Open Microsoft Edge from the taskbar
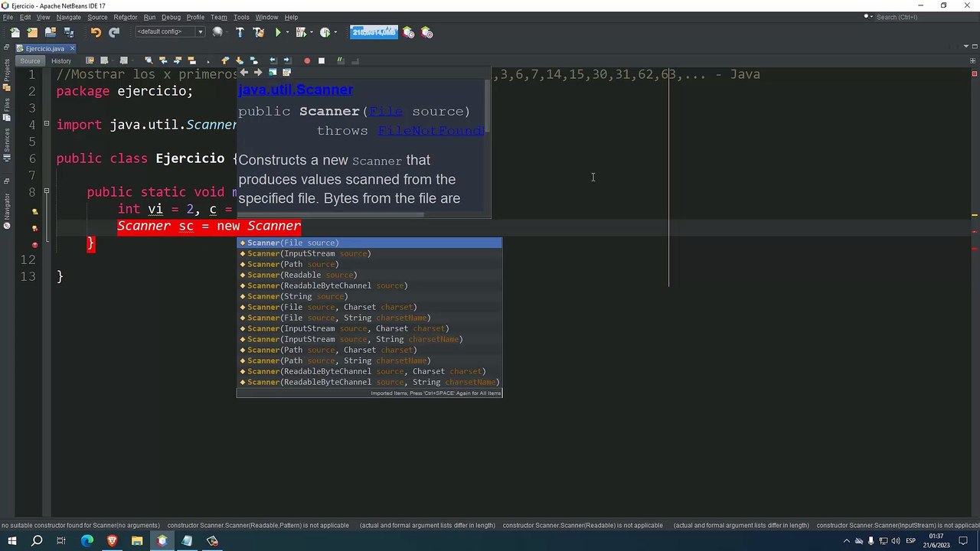This screenshot has width=980, height=551. (87, 541)
